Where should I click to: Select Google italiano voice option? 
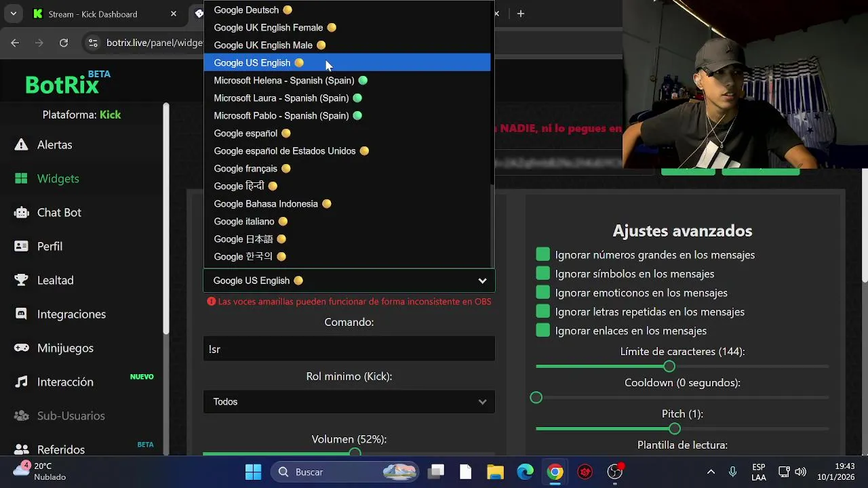tap(347, 222)
